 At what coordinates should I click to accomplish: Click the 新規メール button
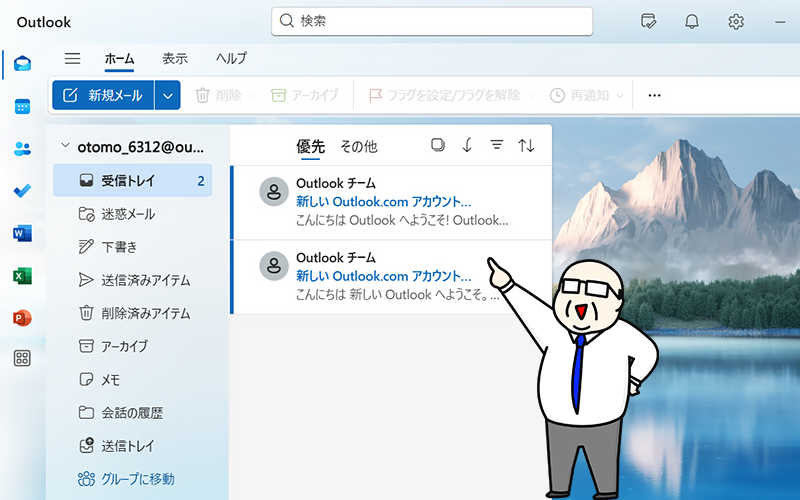103,95
